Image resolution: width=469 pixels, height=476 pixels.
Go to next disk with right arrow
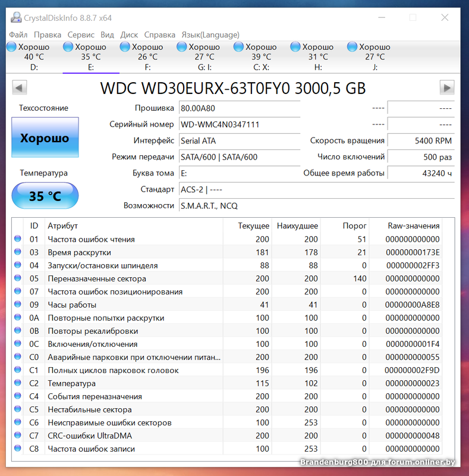pos(447,87)
